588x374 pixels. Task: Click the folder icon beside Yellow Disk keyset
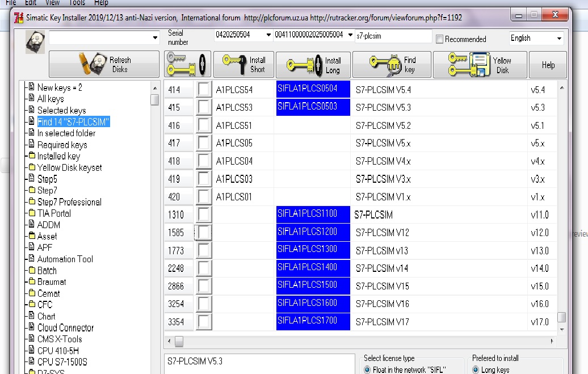pos(32,167)
